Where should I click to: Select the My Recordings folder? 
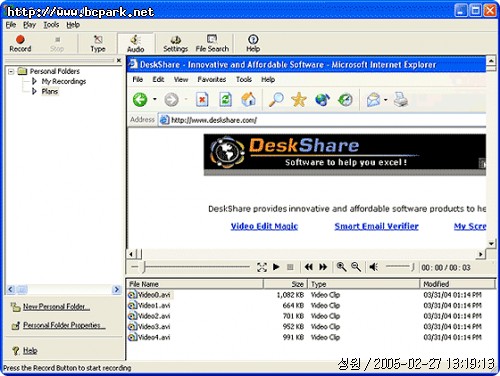point(64,81)
